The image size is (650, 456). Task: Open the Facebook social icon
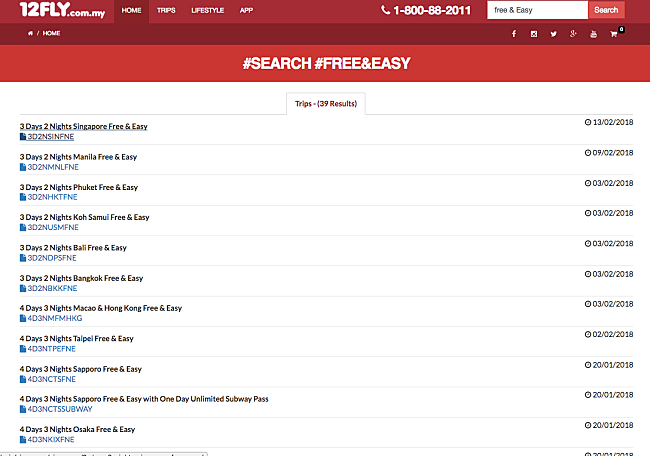click(514, 34)
